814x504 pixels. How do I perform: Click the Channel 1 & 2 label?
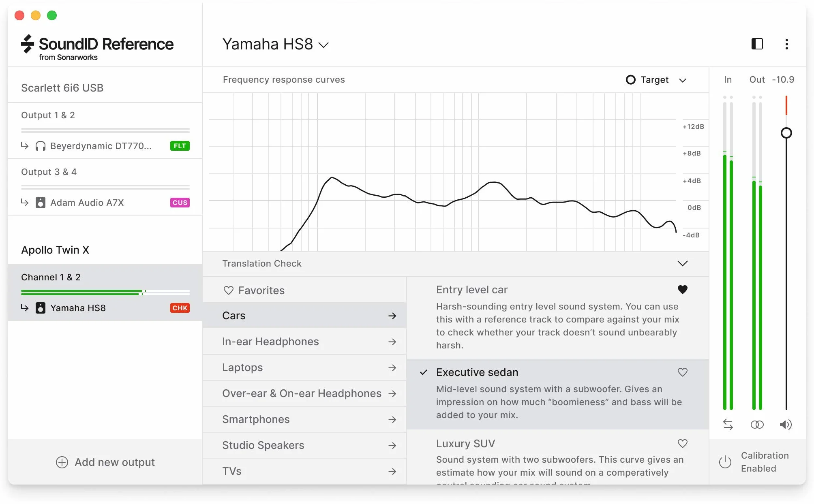tap(51, 277)
